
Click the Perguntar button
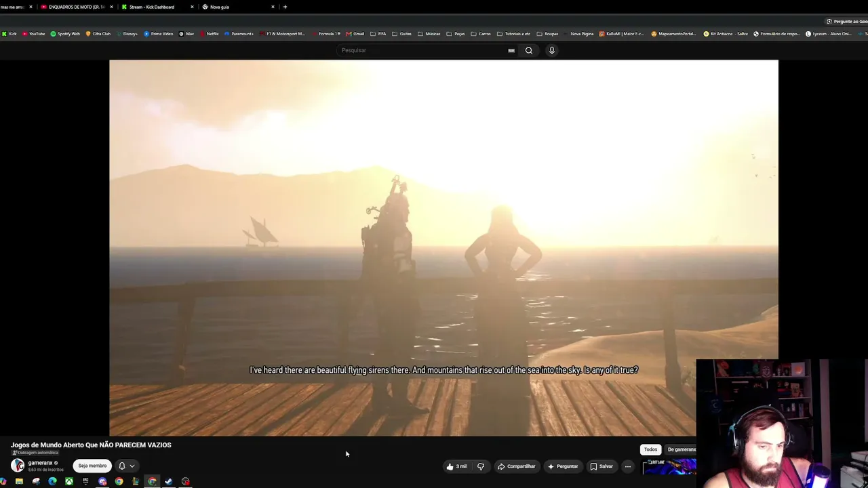[563, 466]
